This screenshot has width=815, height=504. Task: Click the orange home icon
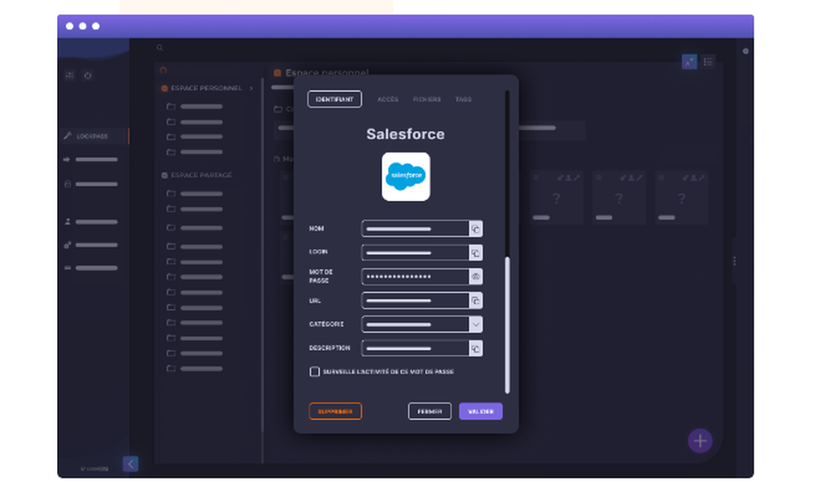164,70
